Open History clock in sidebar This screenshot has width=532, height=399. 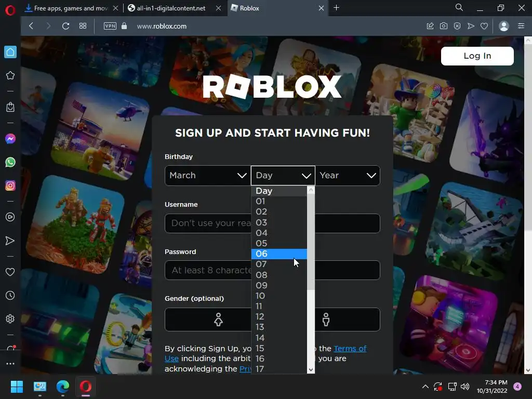[10, 296]
